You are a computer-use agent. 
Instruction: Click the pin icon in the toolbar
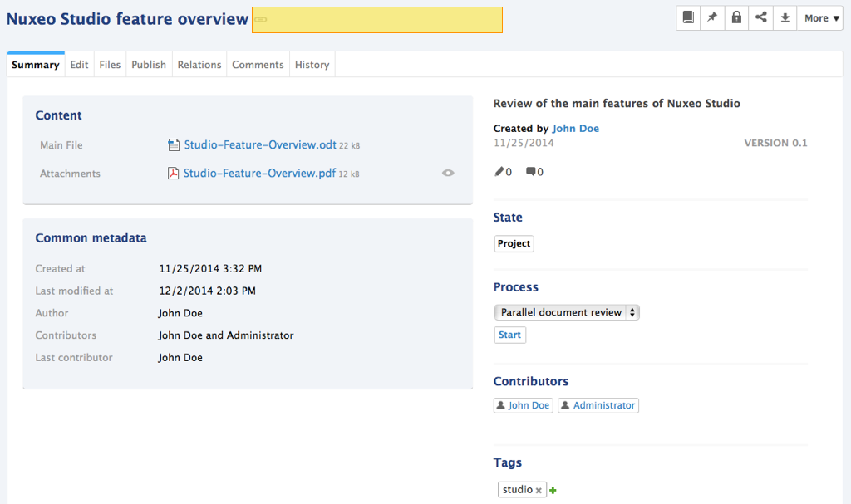coord(712,18)
